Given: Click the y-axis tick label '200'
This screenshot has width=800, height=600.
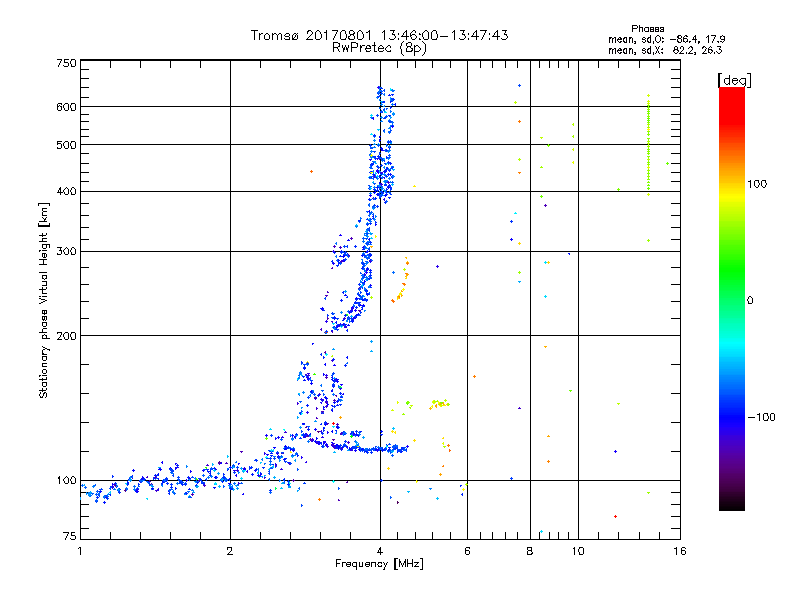Looking at the screenshot, I should 67,336.
